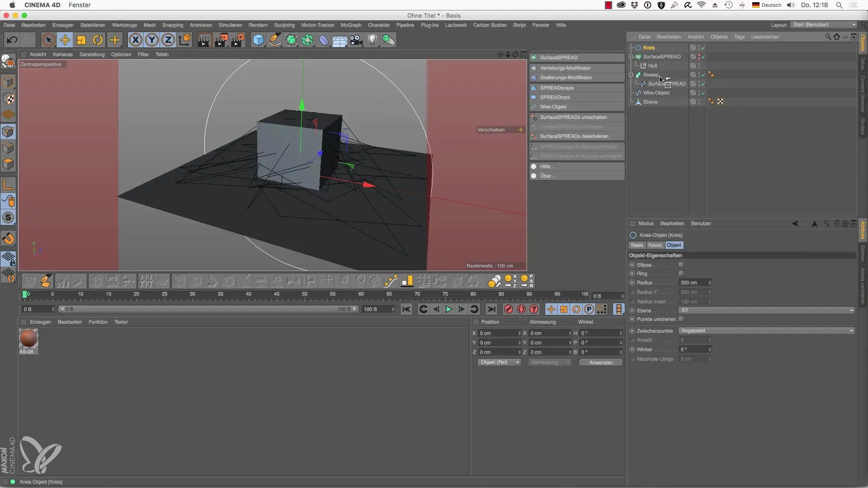Click SPREADscape in plugin palette
868x488 pixels.
(x=577, y=88)
